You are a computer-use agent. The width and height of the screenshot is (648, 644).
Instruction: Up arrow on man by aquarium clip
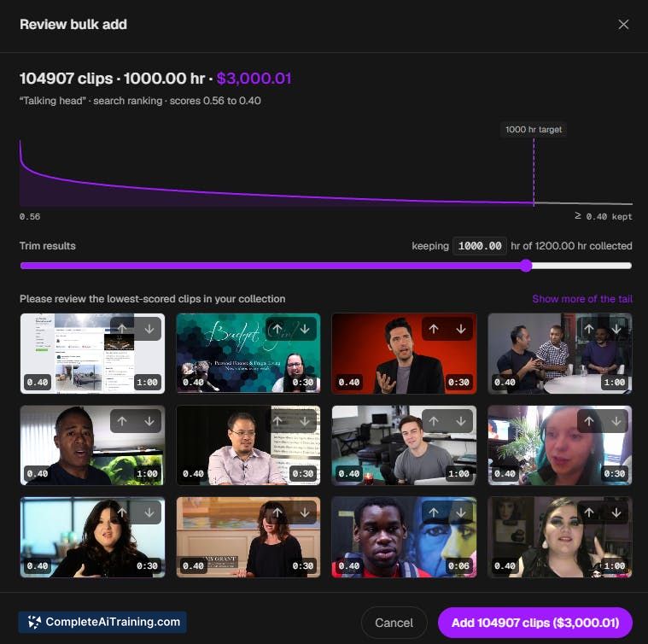[x=122, y=421]
